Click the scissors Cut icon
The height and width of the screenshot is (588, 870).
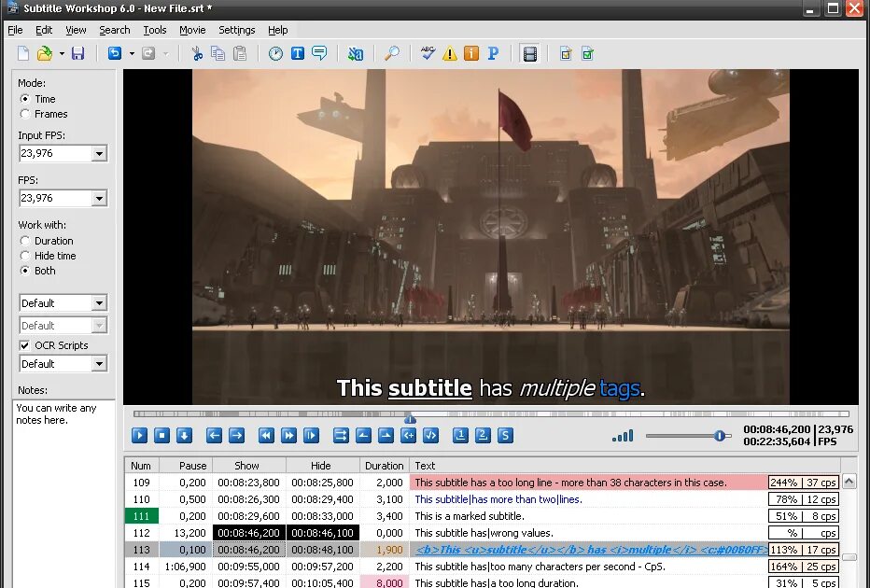197,54
